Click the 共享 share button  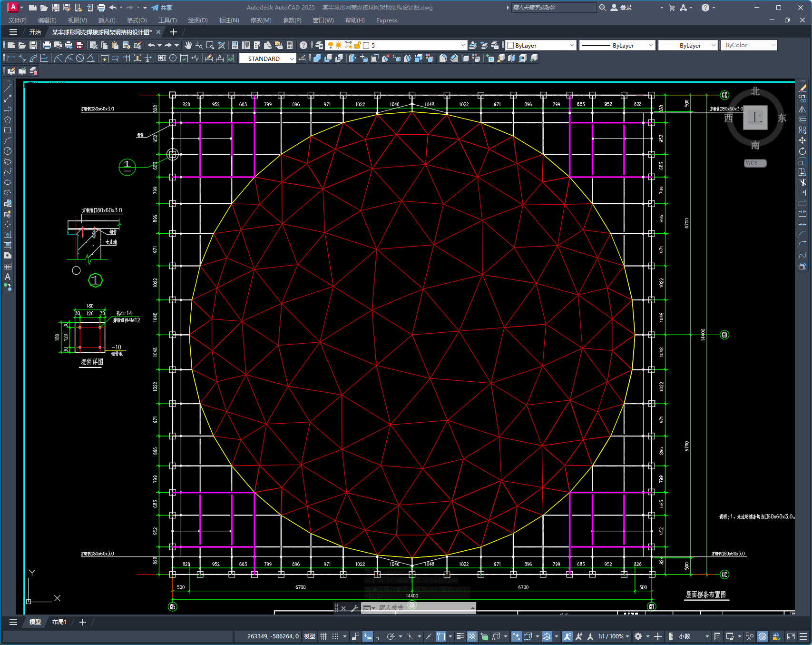pyautogui.click(x=162, y=8)
